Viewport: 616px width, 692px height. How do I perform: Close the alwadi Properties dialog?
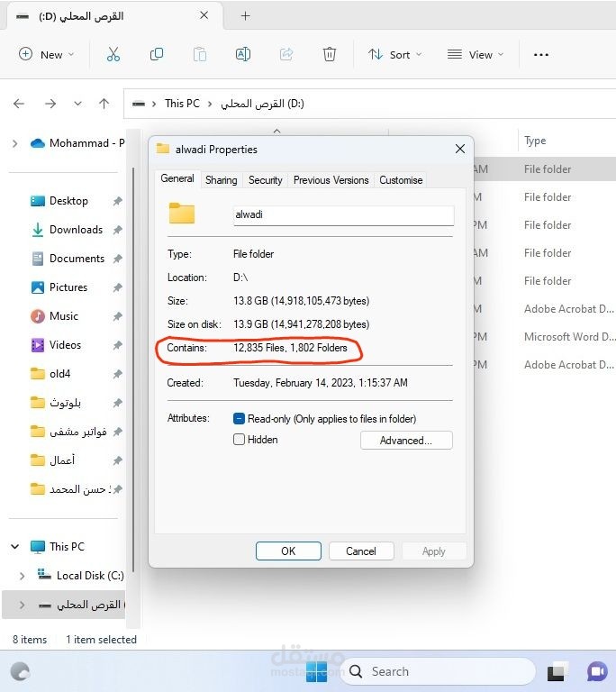coord(460,149)
